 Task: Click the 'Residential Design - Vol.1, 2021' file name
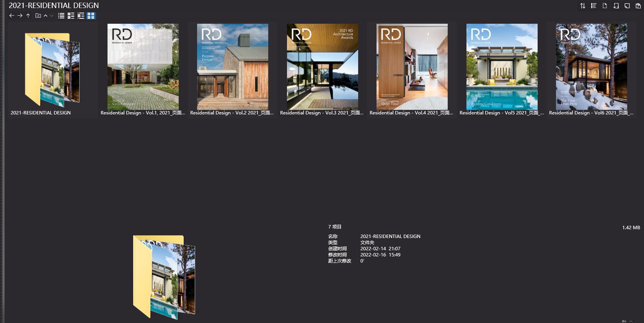(x=143, y=113)
